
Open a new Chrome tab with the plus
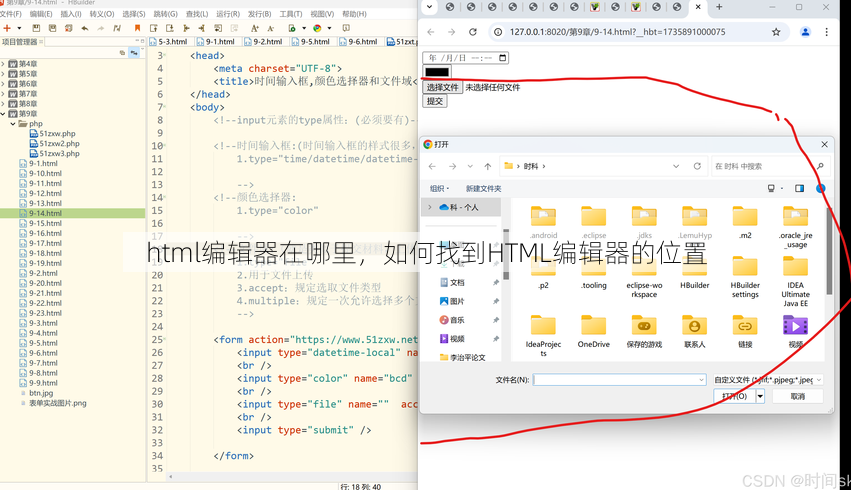(719, 7)
